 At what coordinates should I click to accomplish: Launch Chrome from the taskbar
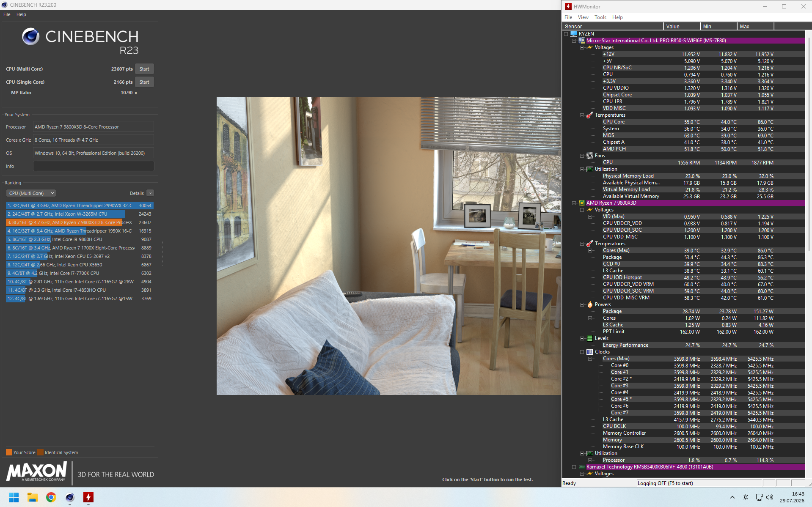pyautogui.click(x=51, y=497)
